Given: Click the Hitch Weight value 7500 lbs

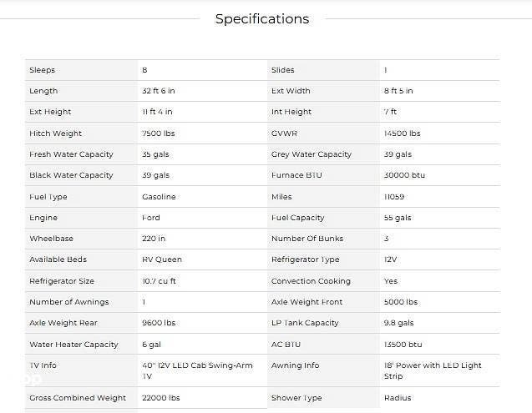Looking at the screenshot, I should pyautogui.click(x=159, y=133).
